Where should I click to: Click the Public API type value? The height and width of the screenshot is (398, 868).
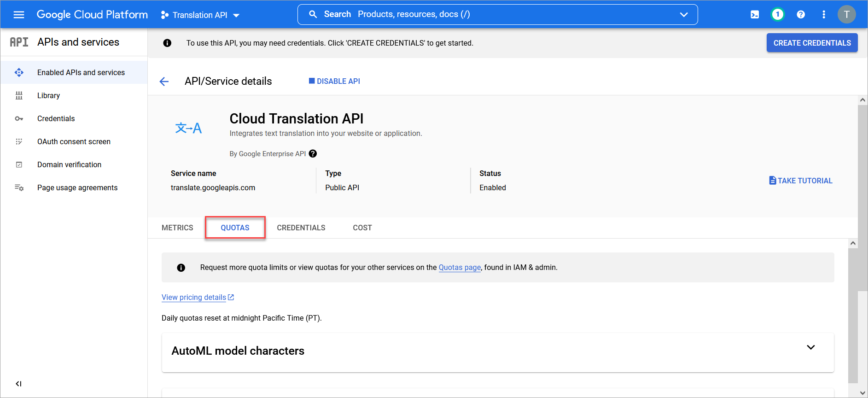coord(342,187)
